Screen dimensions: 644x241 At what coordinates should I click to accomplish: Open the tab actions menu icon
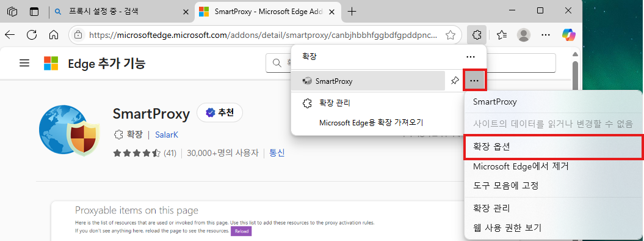(12, 12)
